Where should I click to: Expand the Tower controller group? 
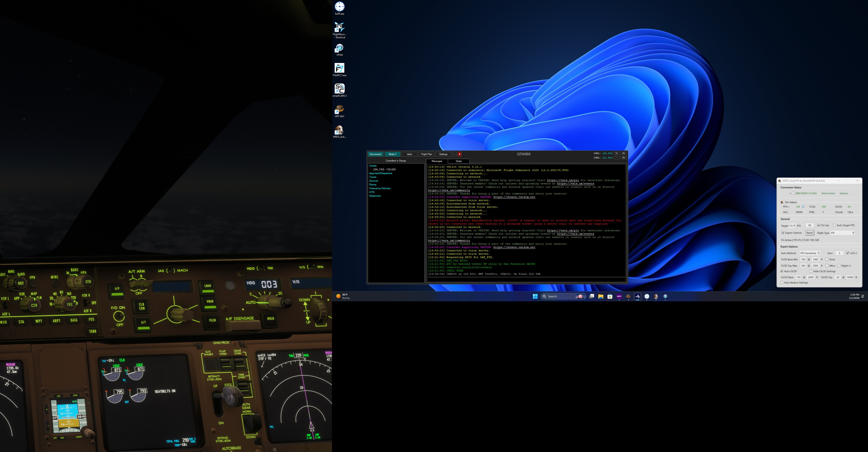[x=373, y=177]
